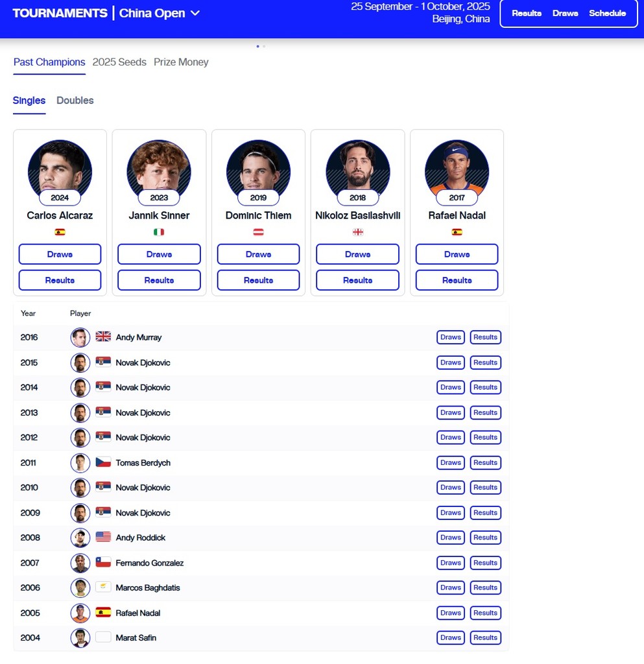Click UK flag in the 2016 row

(103, 337)
